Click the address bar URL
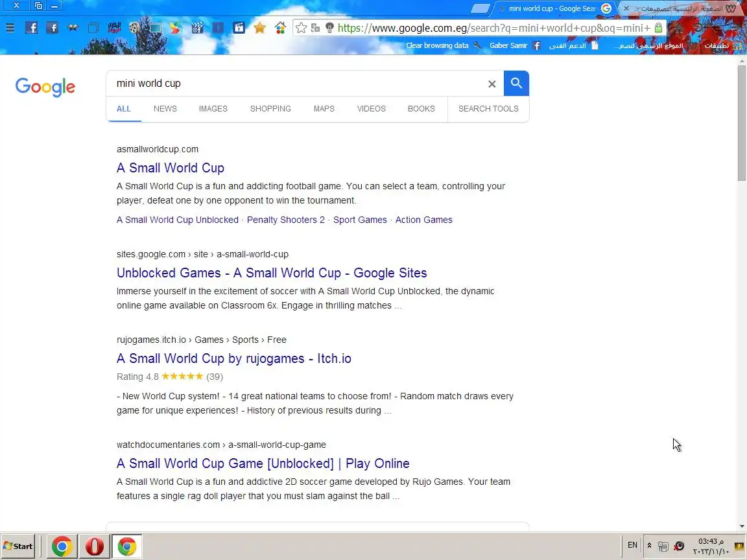Screen dimensions: 747x560 [x=493, y=28]
